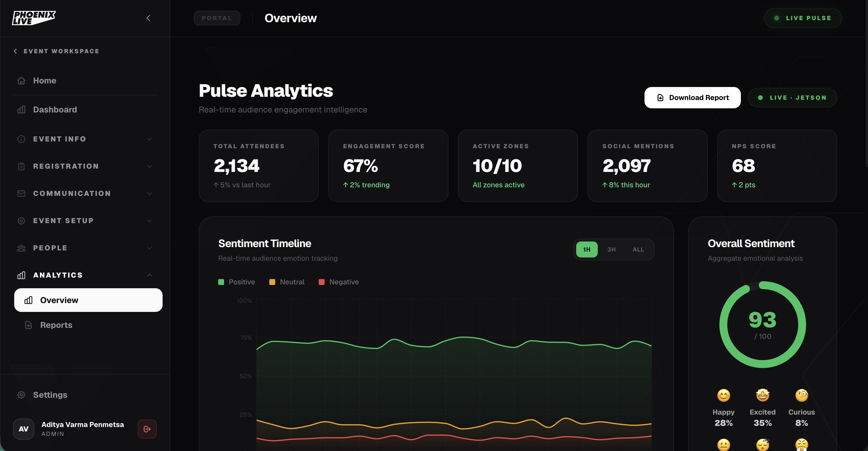Click the NPS Score value 68
Screen dimensions: 868x451
(x=744, y=166)
